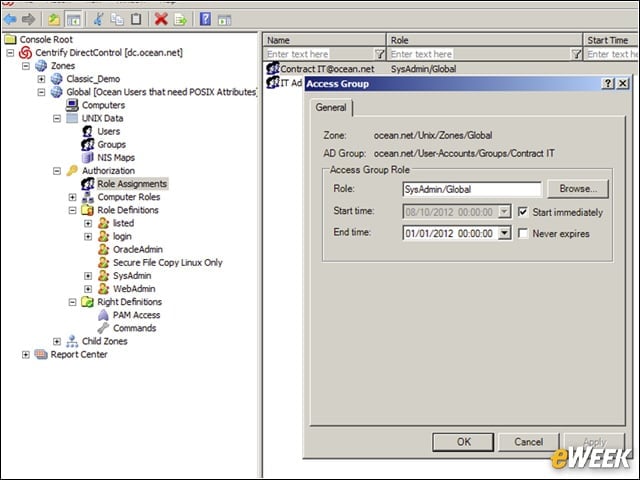Uncheck the Start immediately checkbox

click(522, 212)
